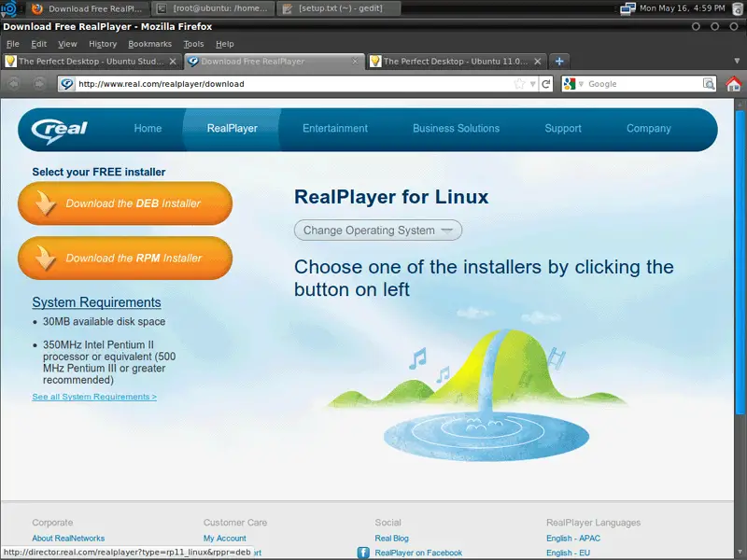Open the Business Solutions nav section
This screenshot has width=747, height=560.
point(456,129)
